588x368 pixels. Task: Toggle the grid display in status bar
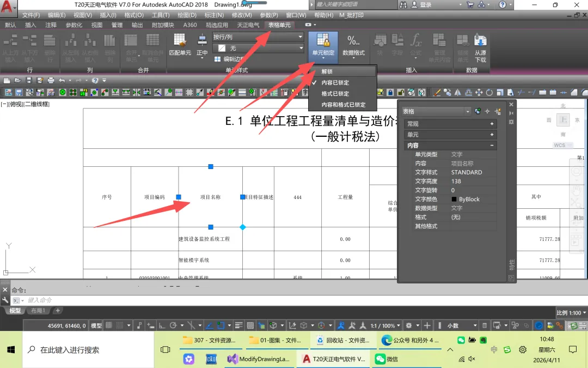point(109,325)
